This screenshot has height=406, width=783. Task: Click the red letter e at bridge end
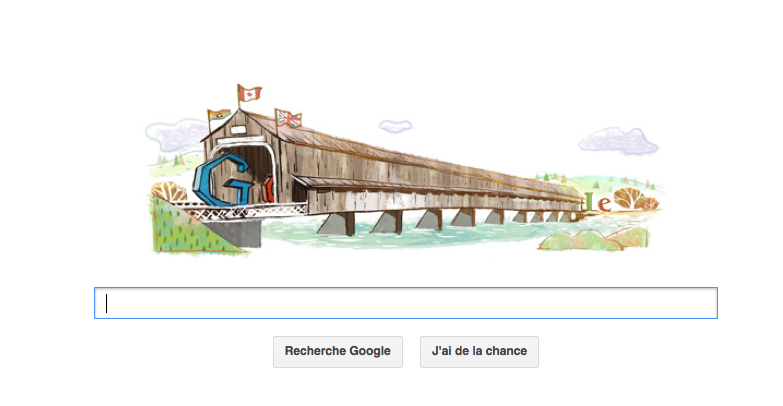pos(604,204)
